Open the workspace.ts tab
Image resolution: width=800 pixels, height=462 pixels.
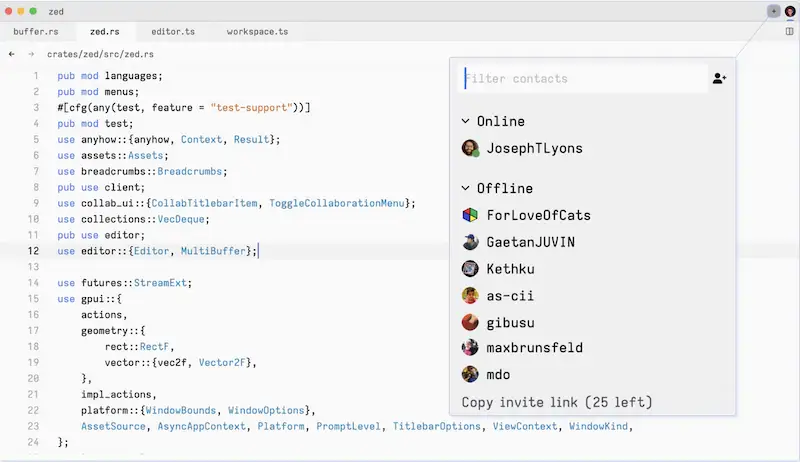(257, 32)
